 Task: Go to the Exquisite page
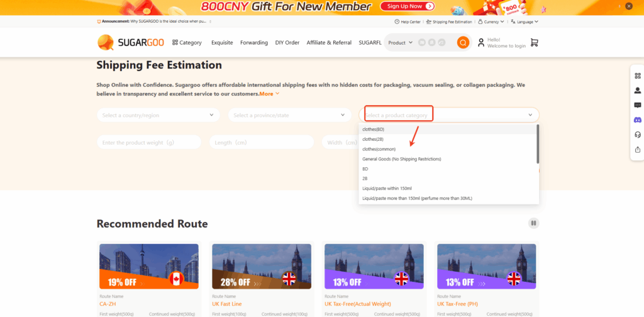click(x=222, y=43)
